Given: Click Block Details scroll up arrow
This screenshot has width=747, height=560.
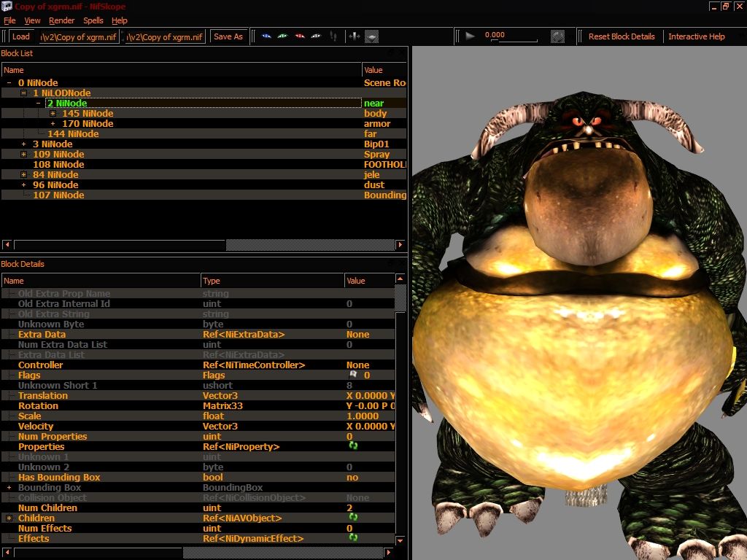Looking at the screenshot, I should click(400, 279).
